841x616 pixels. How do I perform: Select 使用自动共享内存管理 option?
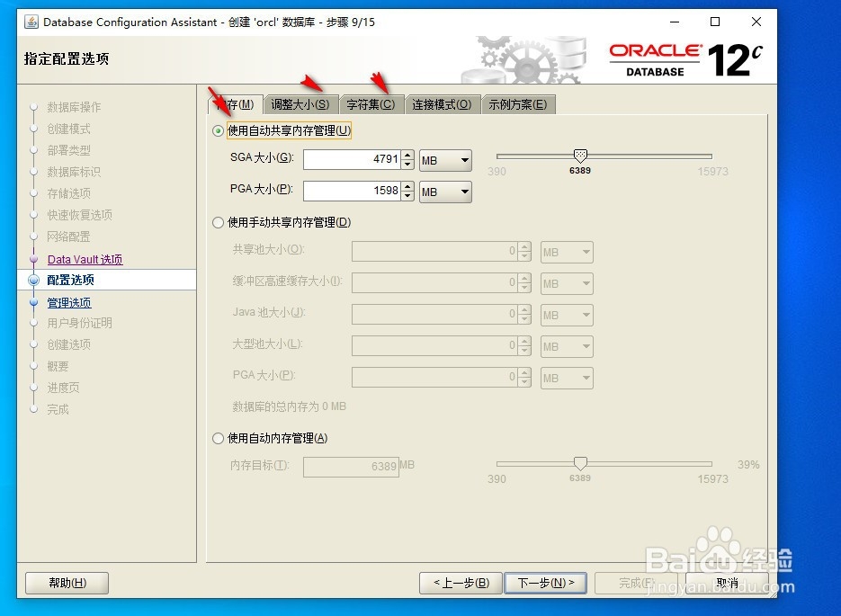(x=217, y=129)
